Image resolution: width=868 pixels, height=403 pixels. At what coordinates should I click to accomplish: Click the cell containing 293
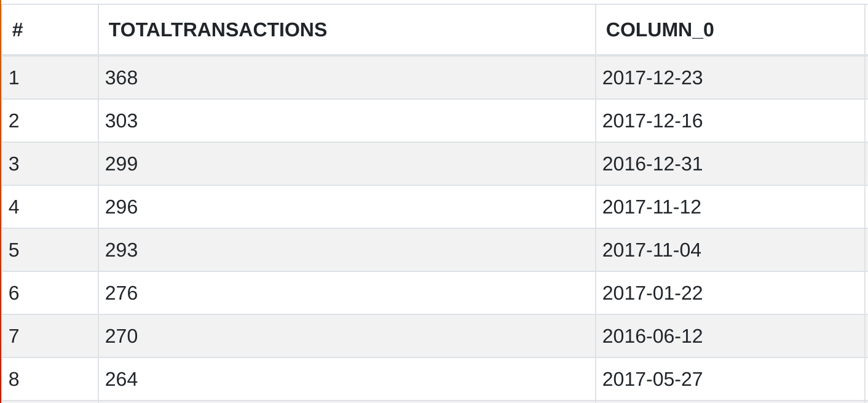click(122, 250)
